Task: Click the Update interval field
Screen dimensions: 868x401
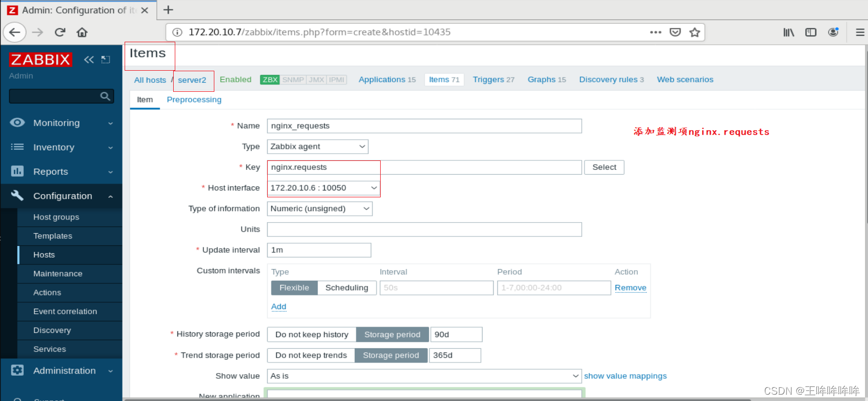Action: click(319, 250)
